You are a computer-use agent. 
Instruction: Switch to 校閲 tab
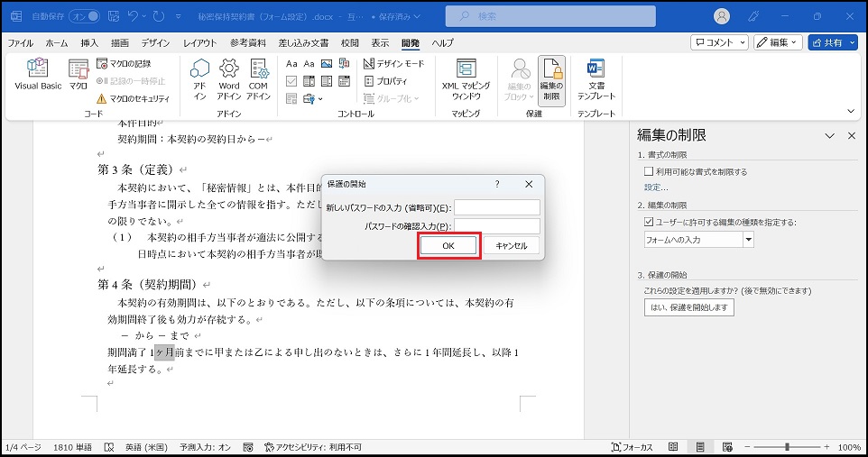tap(350, 42)
